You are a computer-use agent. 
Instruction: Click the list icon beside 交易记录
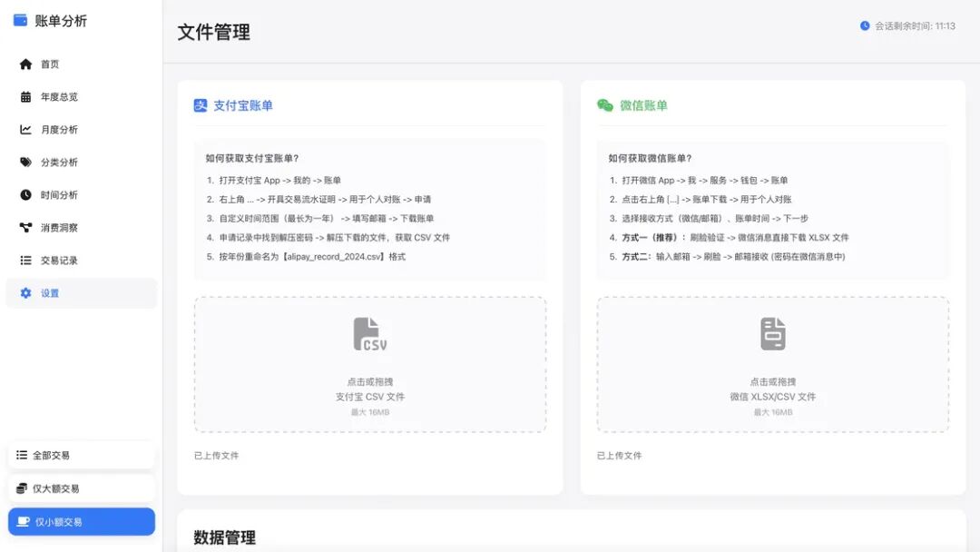tap(25, 261)
